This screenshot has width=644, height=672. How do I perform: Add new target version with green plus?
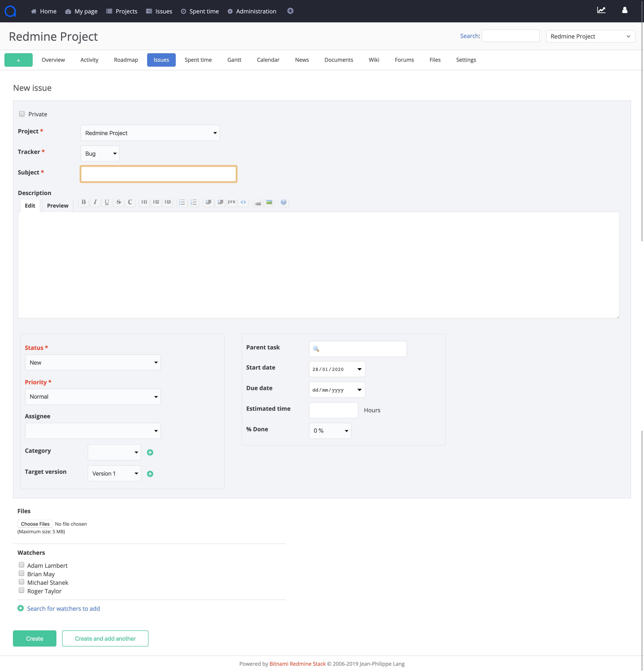150,474
